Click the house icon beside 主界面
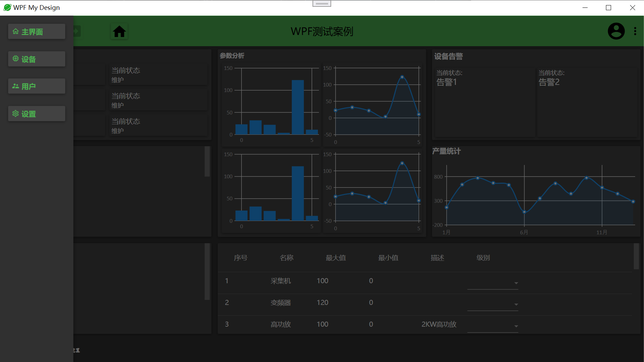The height and width of the screenshot is (362, 644). click(16, 32)
